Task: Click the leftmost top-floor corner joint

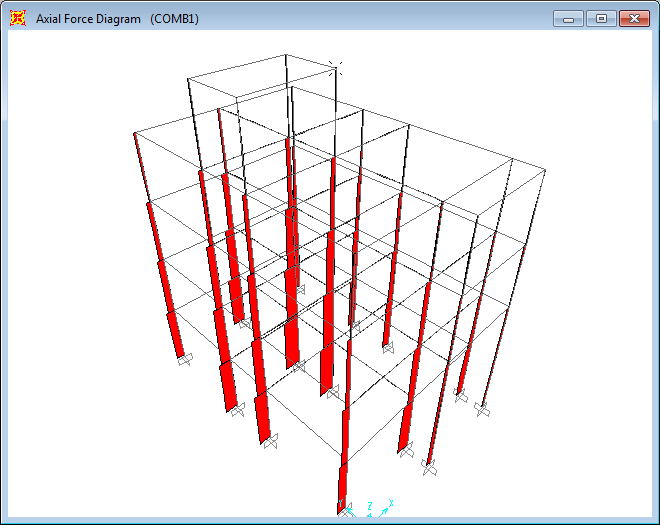Action: (134, 133)
